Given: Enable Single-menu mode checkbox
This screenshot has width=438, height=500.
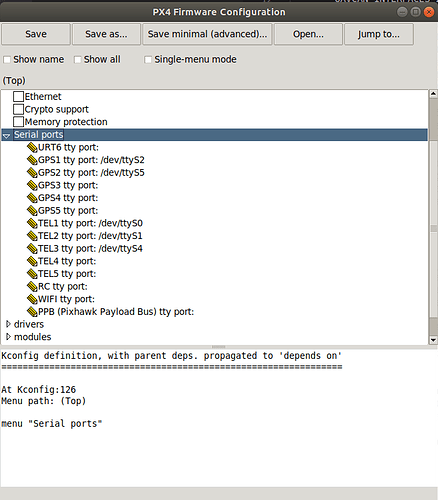Looking at the screenshot, I should click(x=148, y=60).
